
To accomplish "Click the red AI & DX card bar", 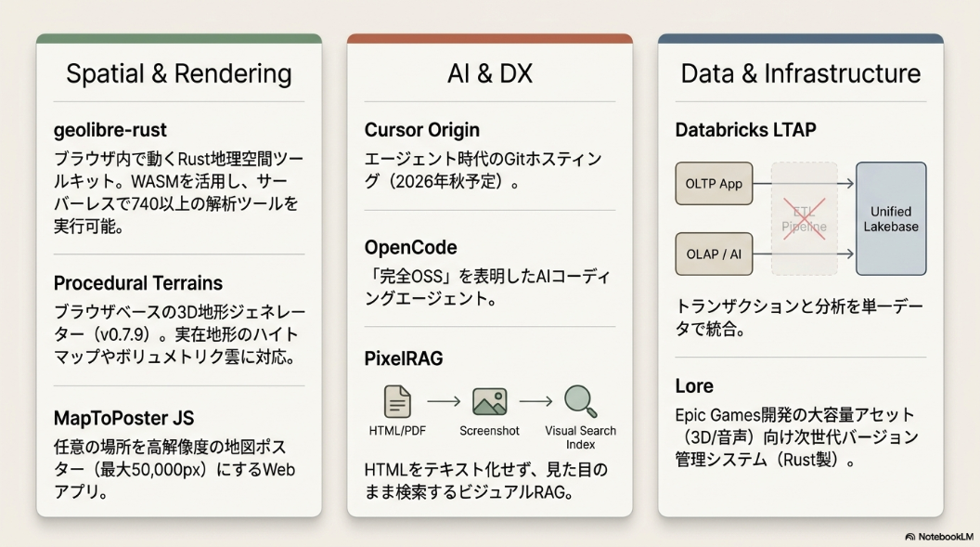I will (x=490, y=39).
